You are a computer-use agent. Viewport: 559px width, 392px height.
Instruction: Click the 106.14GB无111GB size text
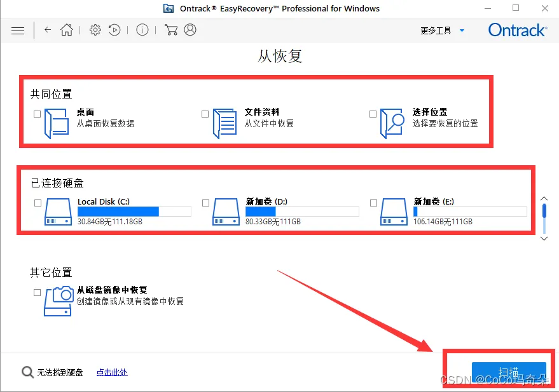coord(443,222)
